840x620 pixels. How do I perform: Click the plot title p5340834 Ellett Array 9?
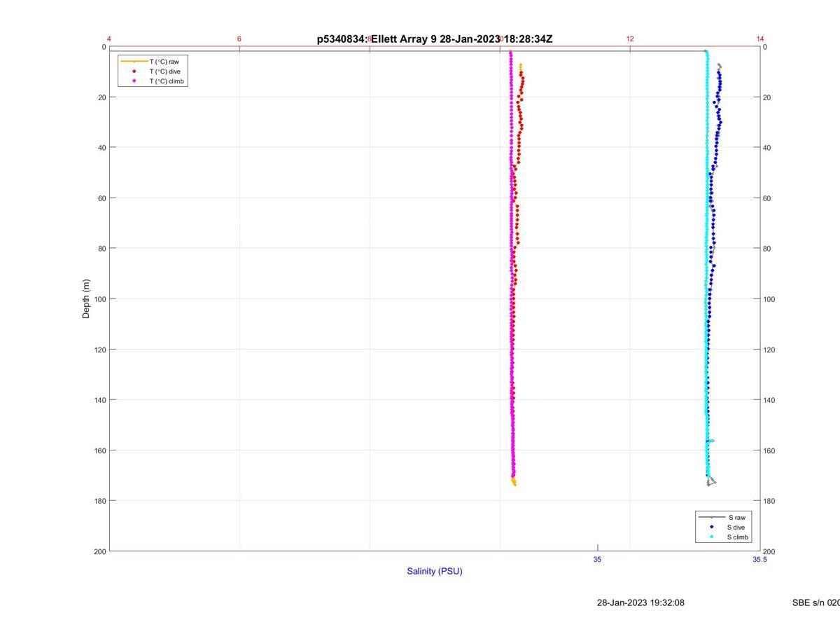pos(435,39)
